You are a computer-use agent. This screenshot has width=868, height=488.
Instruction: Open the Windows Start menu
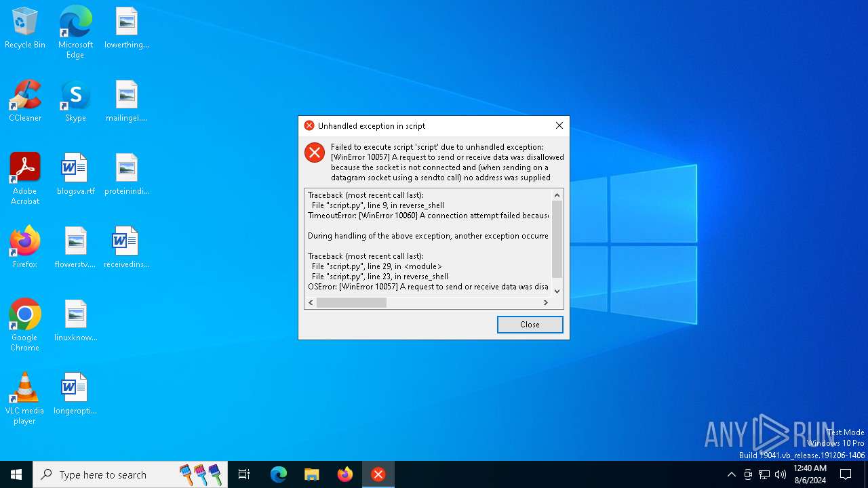click(x=16, y=474)
